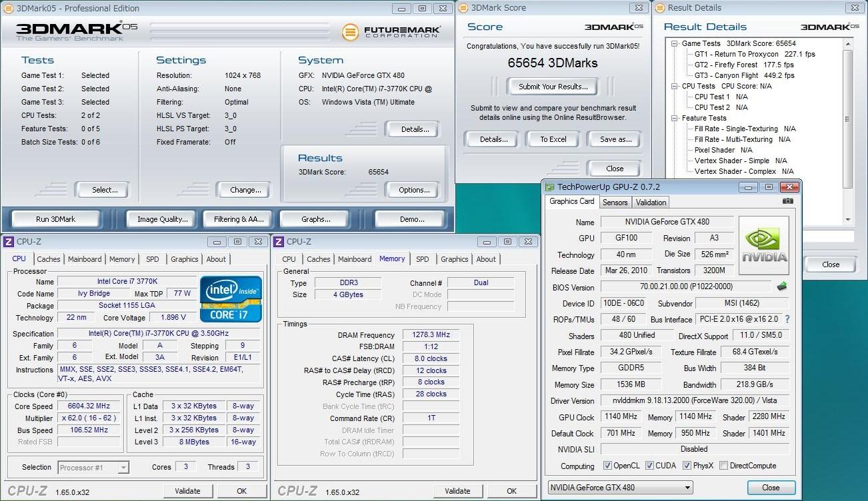
Task: Click the Bus Interface question mark icon
Action: click(787, 319)
